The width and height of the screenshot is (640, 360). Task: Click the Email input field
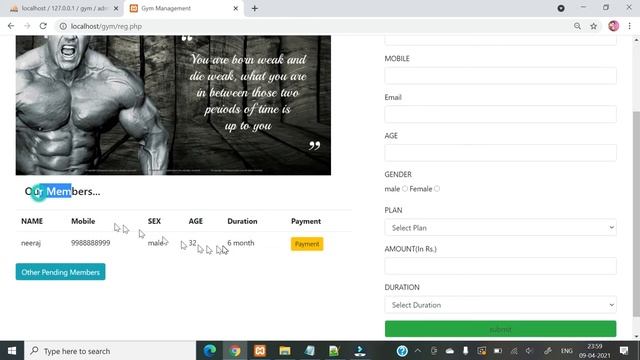500,114
